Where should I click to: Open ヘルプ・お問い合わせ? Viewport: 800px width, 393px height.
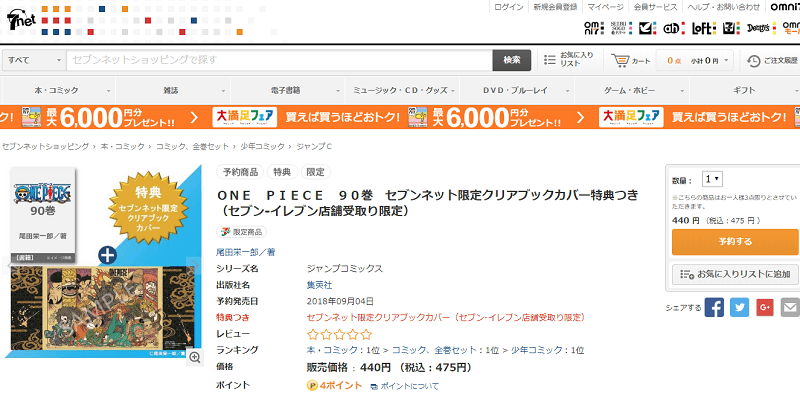click(x=723, y=7)
